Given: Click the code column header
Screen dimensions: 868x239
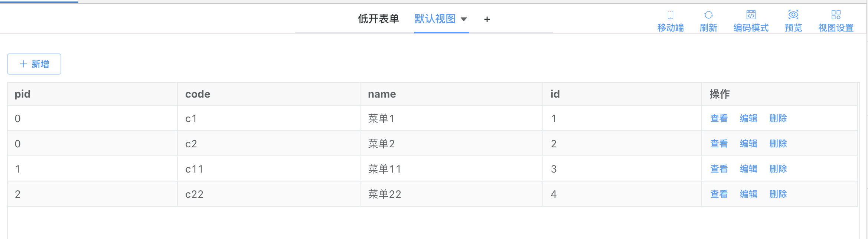Looking at the screenshot, I should pos(198,94).
